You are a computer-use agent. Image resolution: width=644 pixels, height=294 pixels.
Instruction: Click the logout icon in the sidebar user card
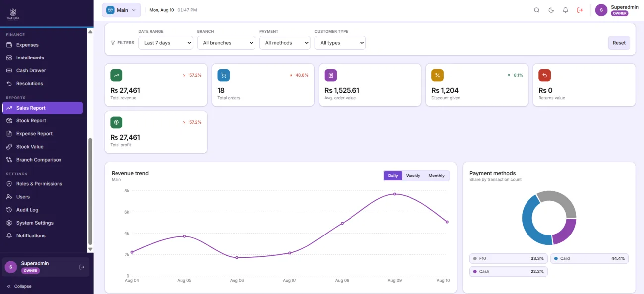tap(82, 267)
